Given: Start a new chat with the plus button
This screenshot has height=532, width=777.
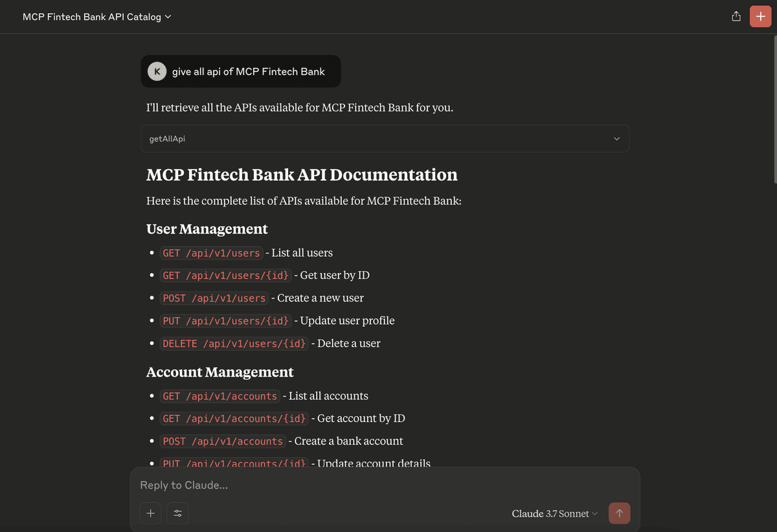Looking at the screenshot, I should (x=760, y=17).
